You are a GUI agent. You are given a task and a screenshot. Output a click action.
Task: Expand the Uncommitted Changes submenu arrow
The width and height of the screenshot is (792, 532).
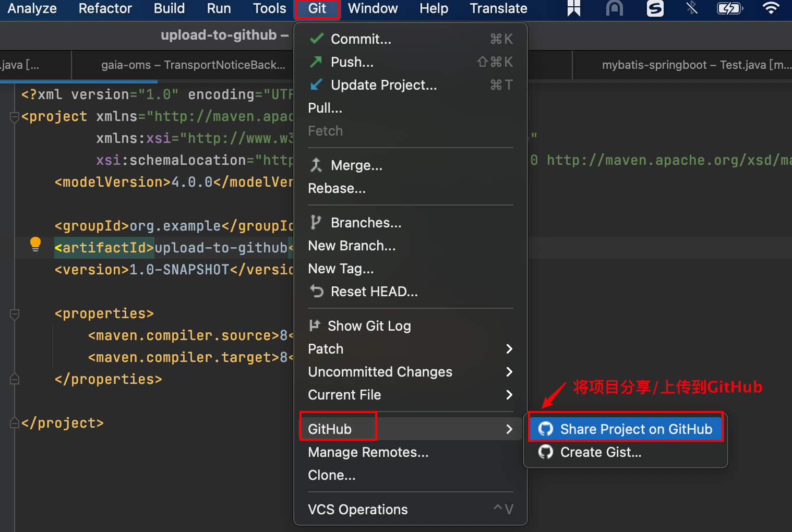[509, 372]
